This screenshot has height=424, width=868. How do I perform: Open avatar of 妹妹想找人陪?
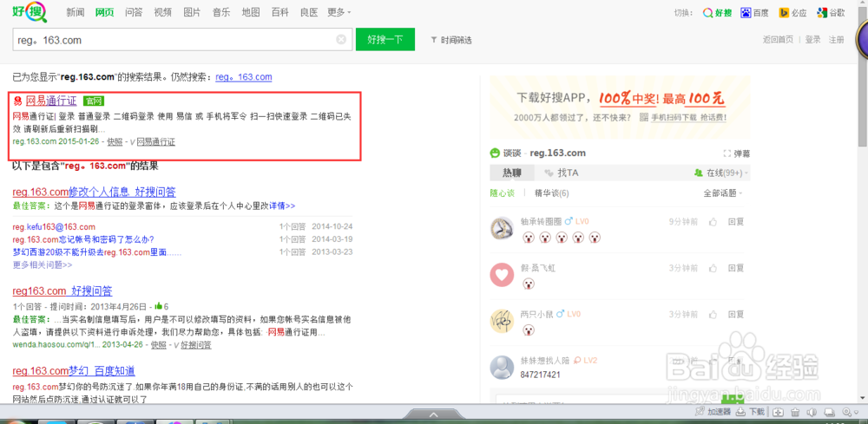(502, 367)
